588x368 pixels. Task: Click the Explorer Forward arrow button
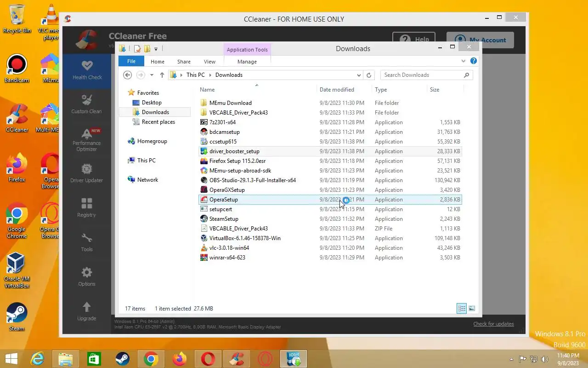(141, 75)
